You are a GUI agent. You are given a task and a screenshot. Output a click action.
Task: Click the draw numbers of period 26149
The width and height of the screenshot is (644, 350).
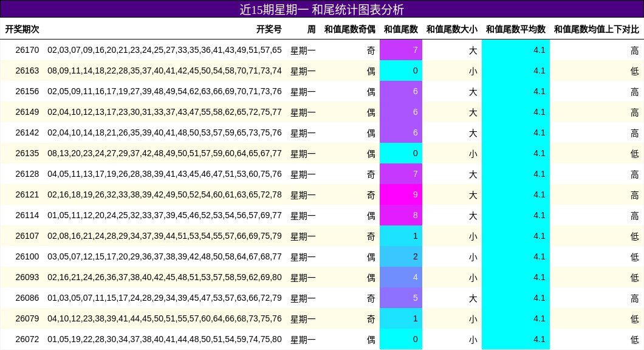pos(165,112)
